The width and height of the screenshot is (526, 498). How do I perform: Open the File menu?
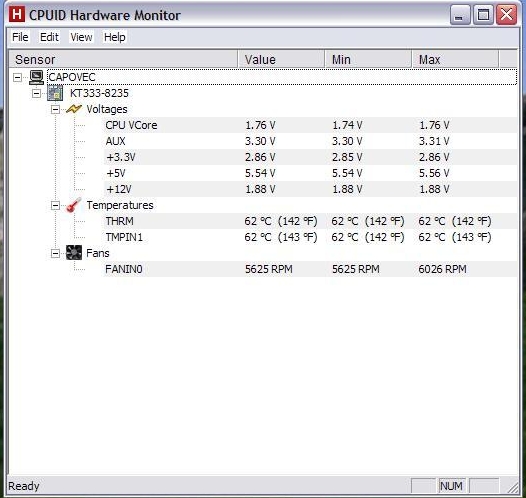coord(20,37)
